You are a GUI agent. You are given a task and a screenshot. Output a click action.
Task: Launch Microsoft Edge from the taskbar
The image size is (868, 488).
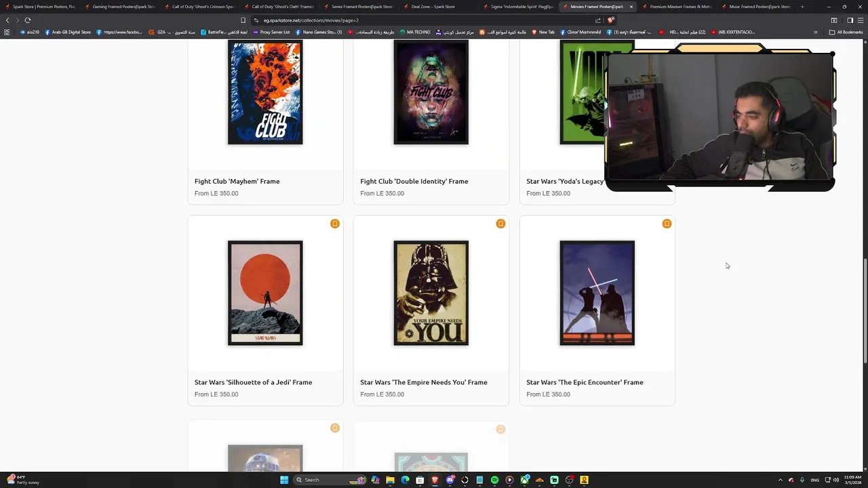(405, 480)
